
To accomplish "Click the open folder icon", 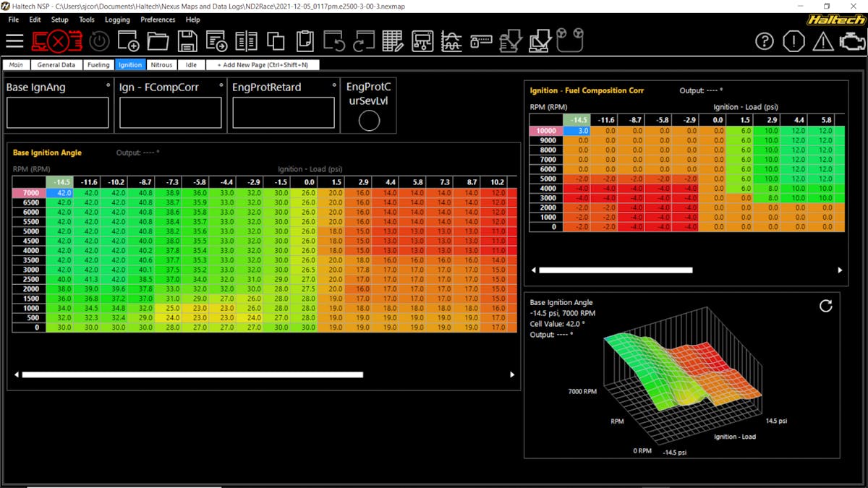I will [x=158, y=41].
